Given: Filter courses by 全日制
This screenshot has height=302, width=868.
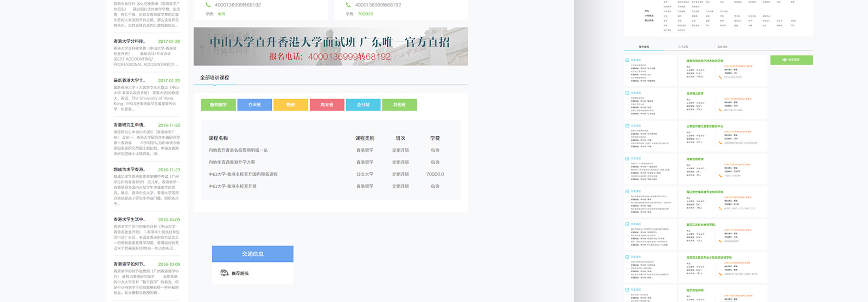Looking at the screenshot, I should (x=363, y=105).
